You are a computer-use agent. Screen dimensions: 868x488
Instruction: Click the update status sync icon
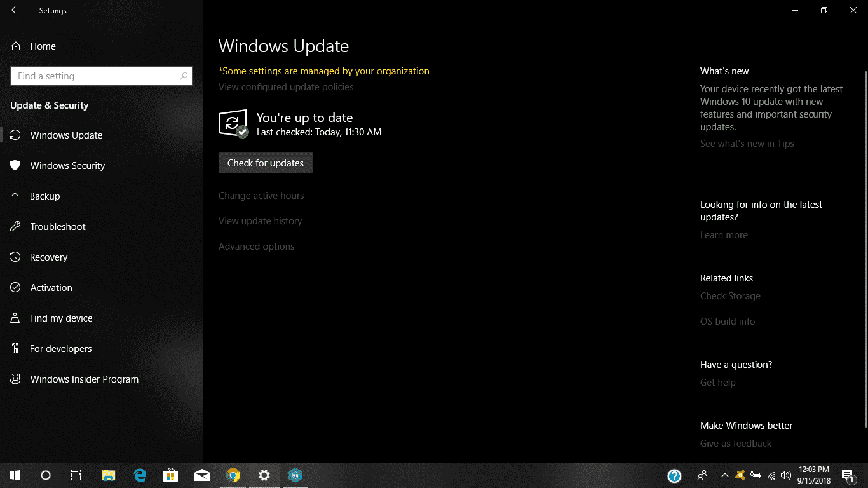(233, 123)
